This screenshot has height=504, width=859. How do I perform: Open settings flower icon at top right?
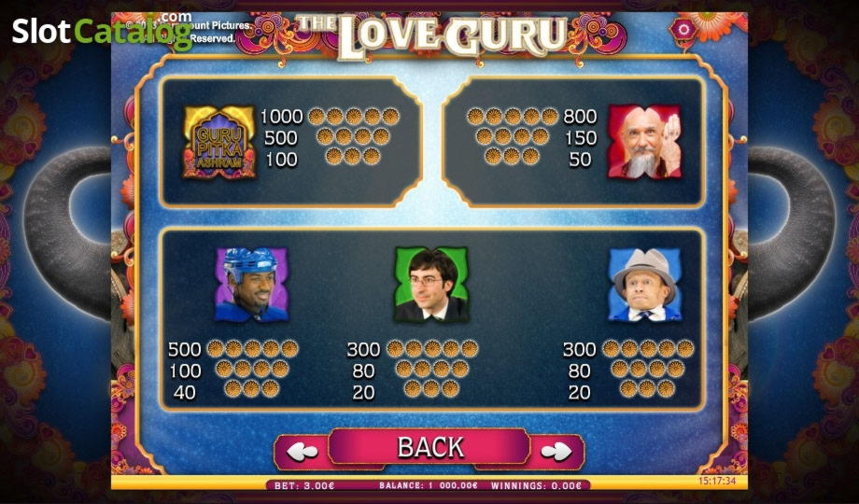click(683, 29)
